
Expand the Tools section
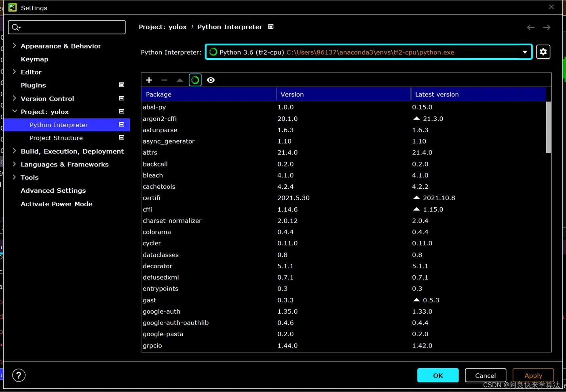tap(15, 177)
